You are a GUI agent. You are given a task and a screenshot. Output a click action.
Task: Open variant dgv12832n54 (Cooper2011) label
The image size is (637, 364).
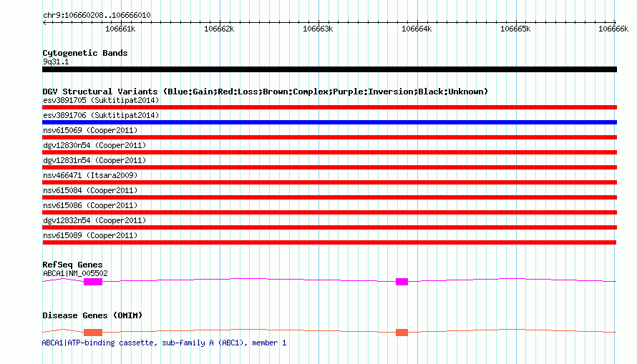click(94, 220)
